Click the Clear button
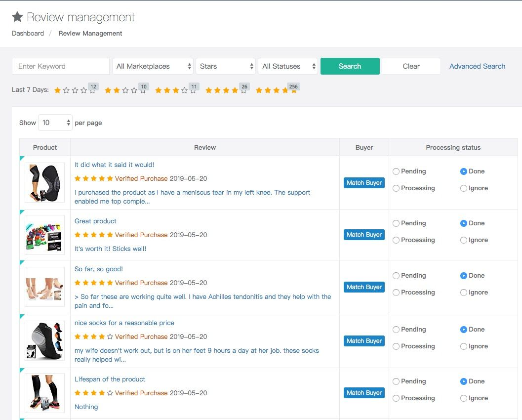The width and height of the screenshot is (522, 420). (411, 66)
